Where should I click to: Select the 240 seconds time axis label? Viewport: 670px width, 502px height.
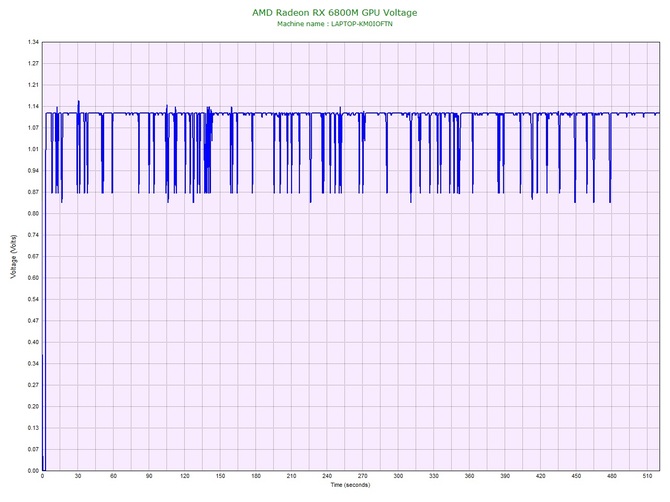tap(327, 476)
